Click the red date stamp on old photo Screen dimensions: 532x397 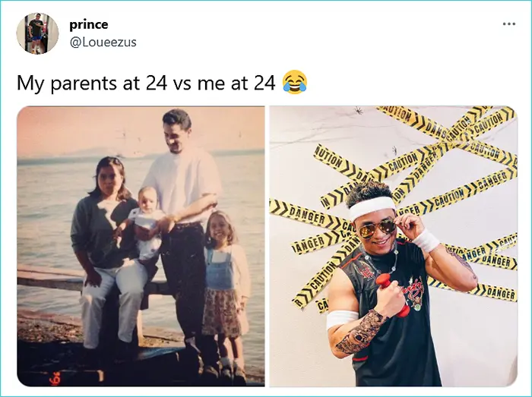point(55,379)
